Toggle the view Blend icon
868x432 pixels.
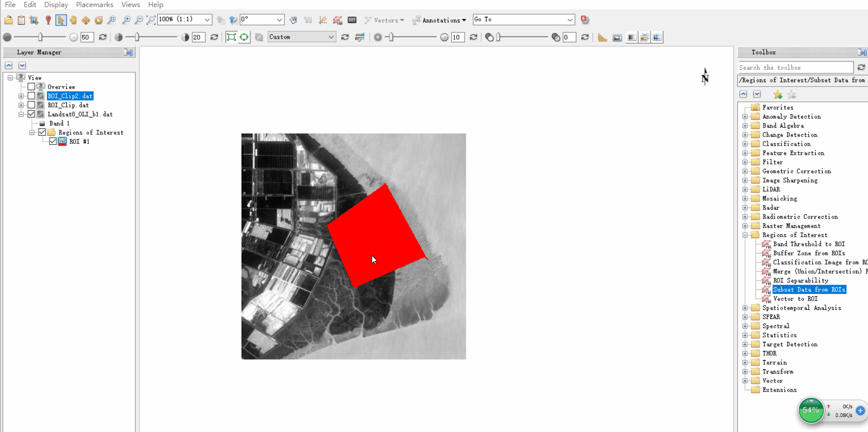pyautogui.click(x=632, y=37)
